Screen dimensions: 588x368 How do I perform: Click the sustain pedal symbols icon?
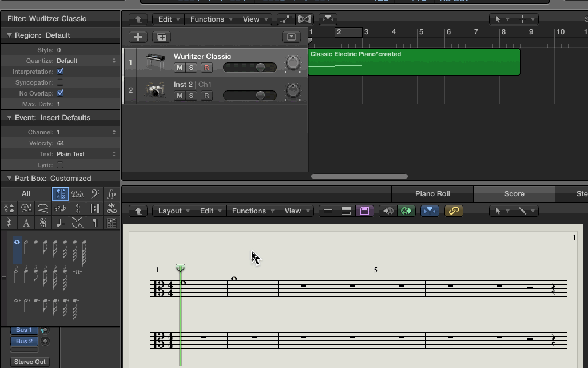[77, 194]
